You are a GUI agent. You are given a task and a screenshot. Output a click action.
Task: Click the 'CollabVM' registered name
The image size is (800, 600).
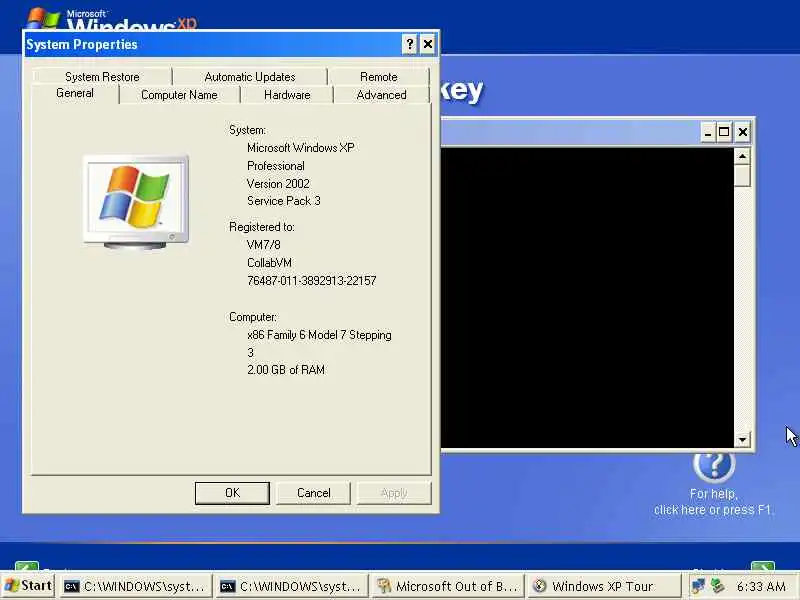(269, 263)
